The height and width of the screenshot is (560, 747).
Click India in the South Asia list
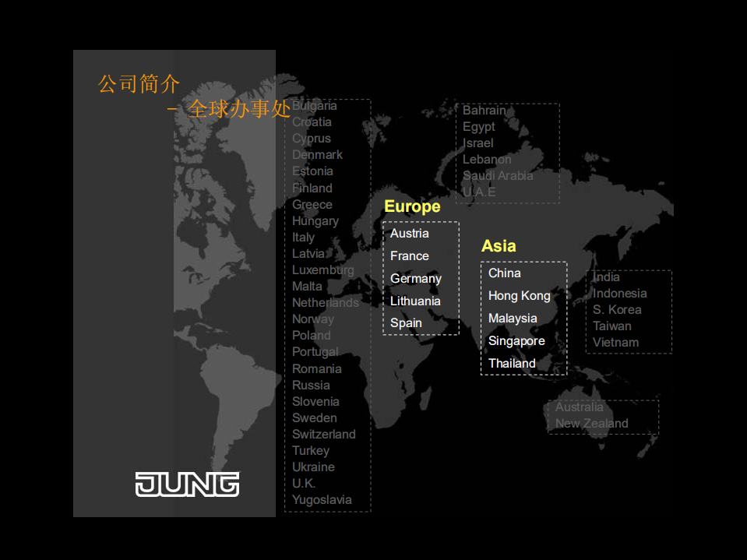pyautogui.click(x=606, y=276)
